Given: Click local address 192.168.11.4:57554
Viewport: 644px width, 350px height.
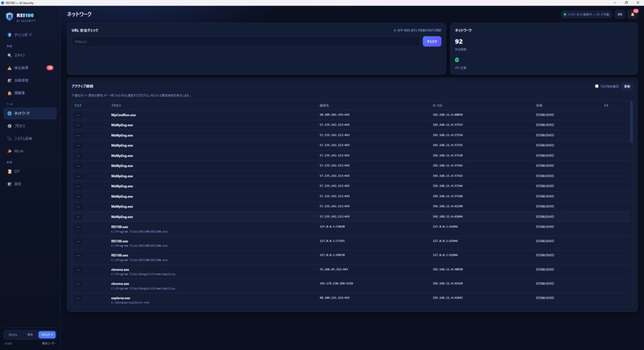Looking at the screenshot, I should click(x=447, y=135).
